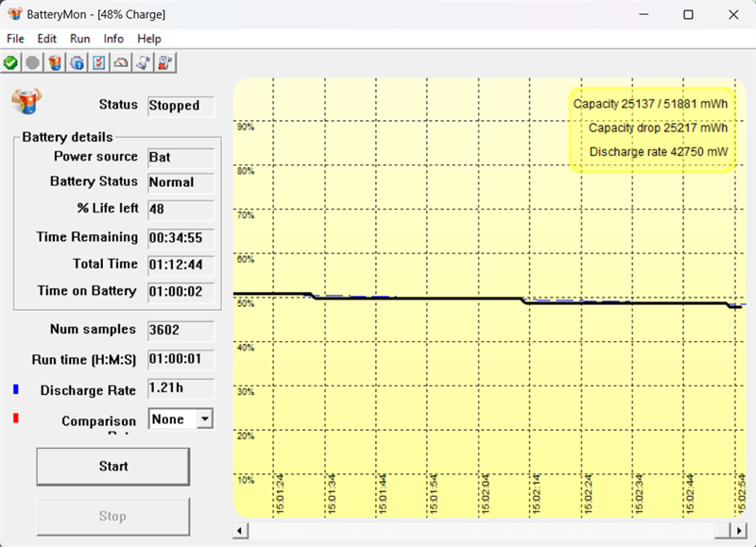Open the speedometer gauge toolbar icon

click(x=121, y=62)
